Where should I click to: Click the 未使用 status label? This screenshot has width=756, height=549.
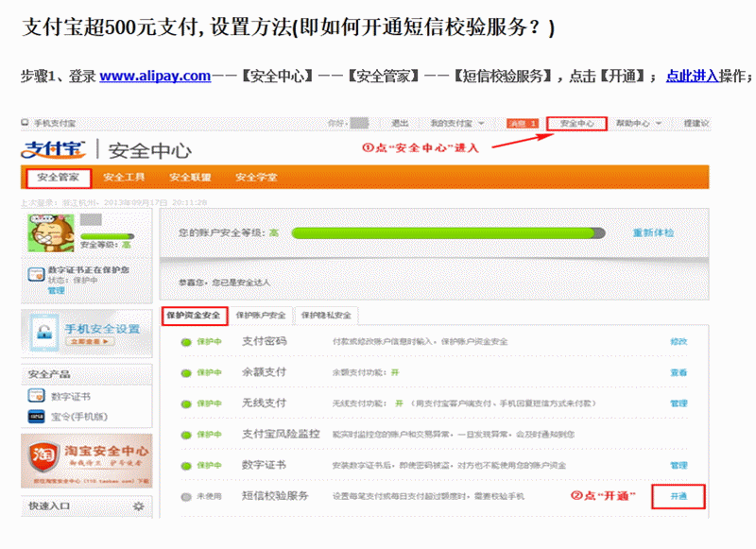tap(209, 496)
